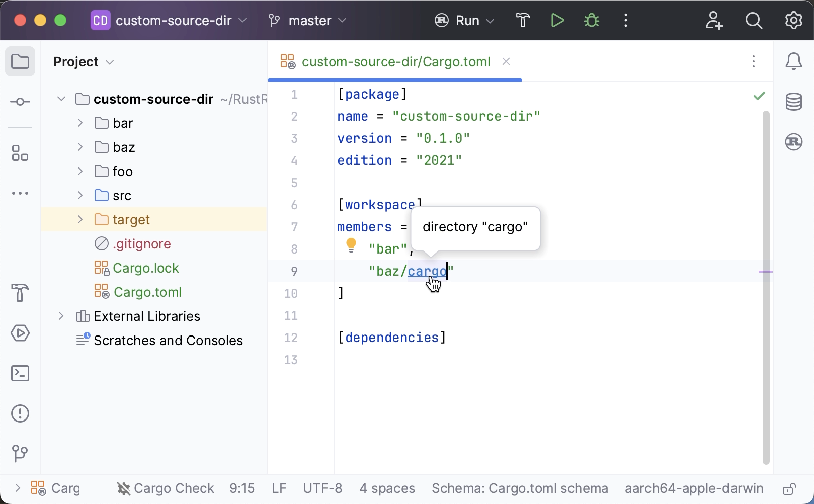814x504 pixels.
Task: Open Schema: Cargo.toml schema selector
Action: pyautogui.click(x=520, y=488)
